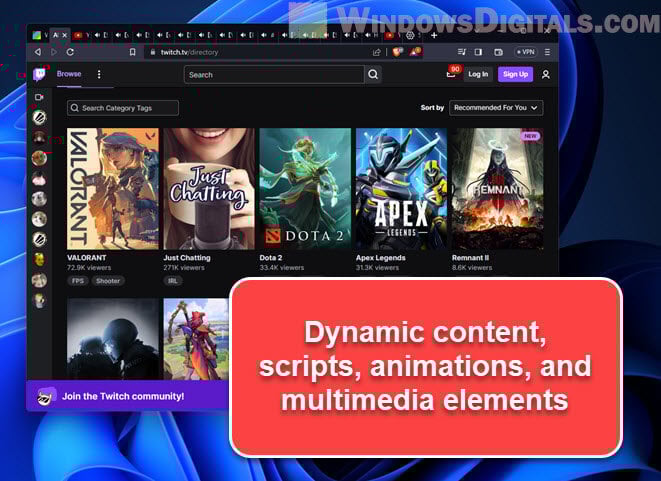Screen dimensions: 661x481
Task: Click the 8.6K viewers text
Action: pyautogui.click(x=472, y=268)
